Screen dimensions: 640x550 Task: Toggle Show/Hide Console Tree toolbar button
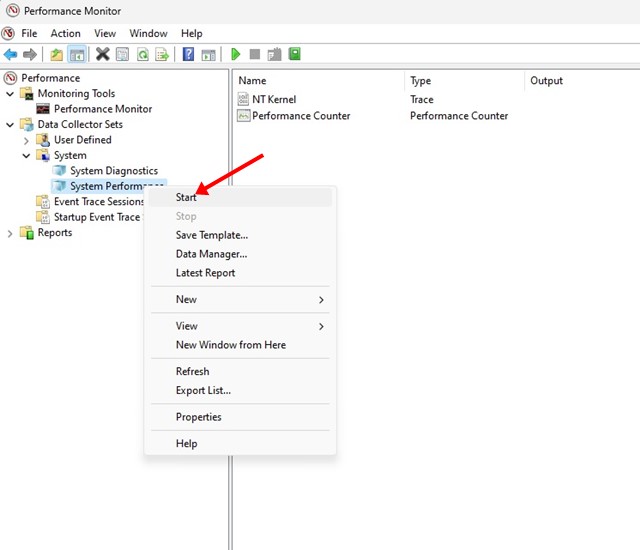[76, 54]
